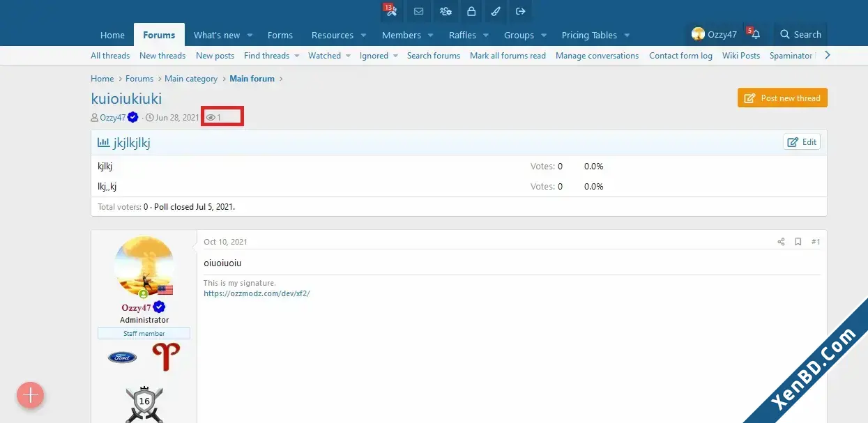Open the Ozzy47 account menu
868x423 pixels.
(x=714, y=34)
